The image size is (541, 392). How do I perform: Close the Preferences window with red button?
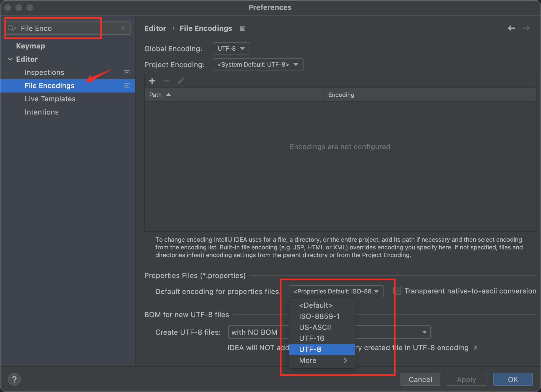tap(8, 7)
